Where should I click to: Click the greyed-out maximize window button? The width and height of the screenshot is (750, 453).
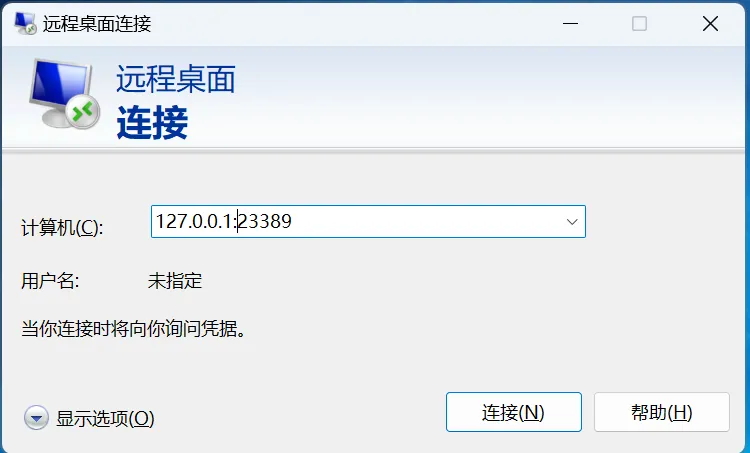click(640, 23)
